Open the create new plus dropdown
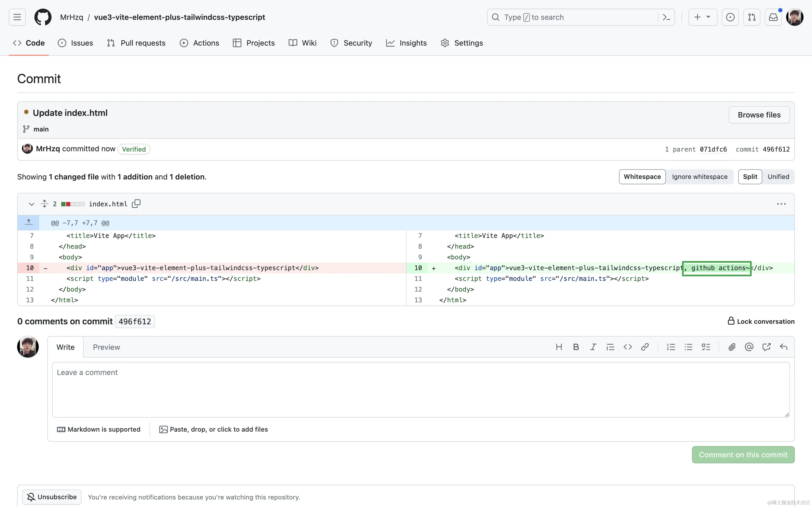 click(702, 17)
